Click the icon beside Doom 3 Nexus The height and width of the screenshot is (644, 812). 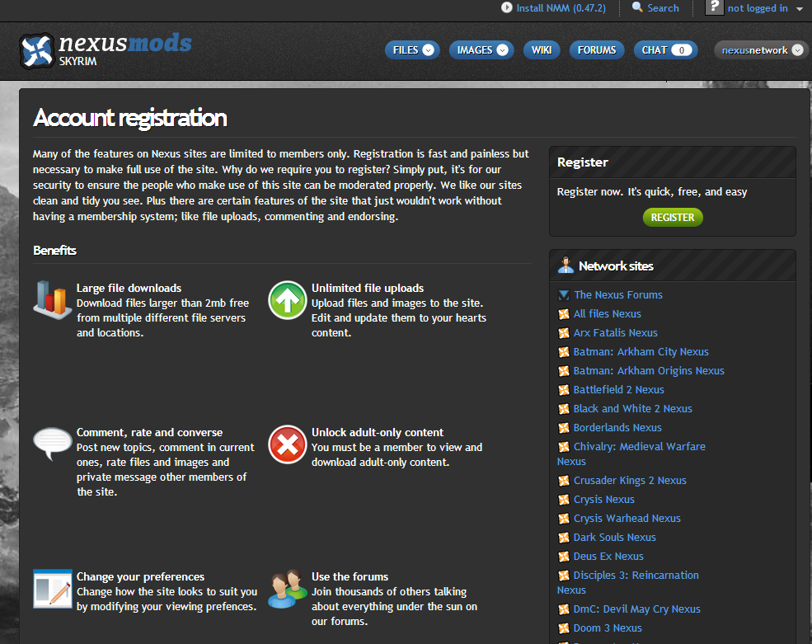tap(563, 628)
